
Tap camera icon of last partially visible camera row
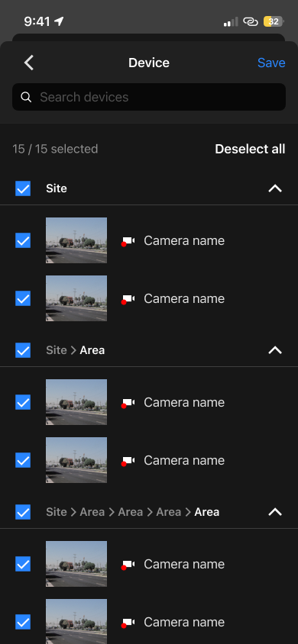(x=128, y=623)
